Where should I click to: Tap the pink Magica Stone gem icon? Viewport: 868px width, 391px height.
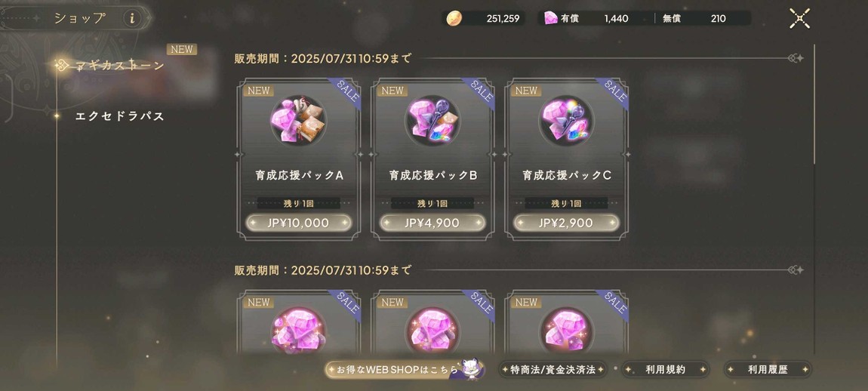click(x=551, y=18)
